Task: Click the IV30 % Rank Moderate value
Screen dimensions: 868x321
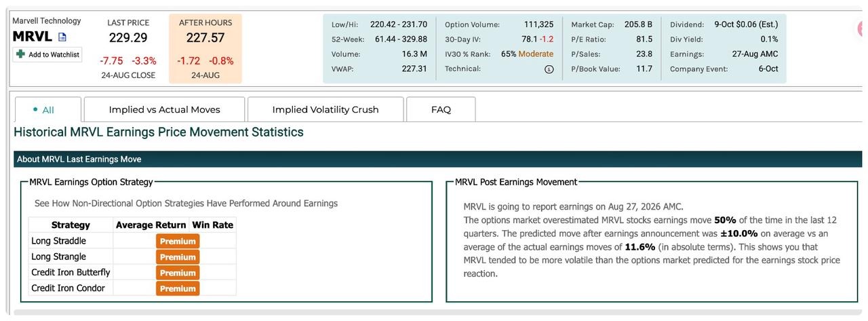Action: click(x=536, y=54)
